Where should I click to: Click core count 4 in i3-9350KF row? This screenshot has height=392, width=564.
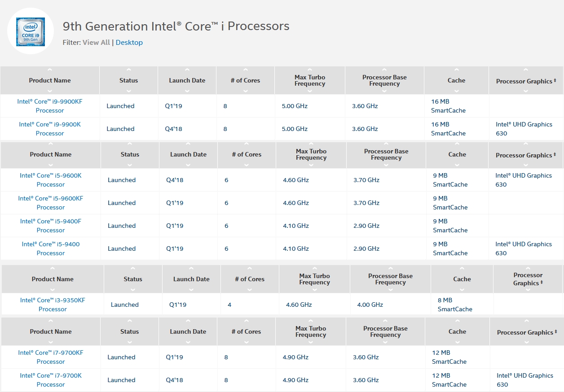click(x=229, y=305)
